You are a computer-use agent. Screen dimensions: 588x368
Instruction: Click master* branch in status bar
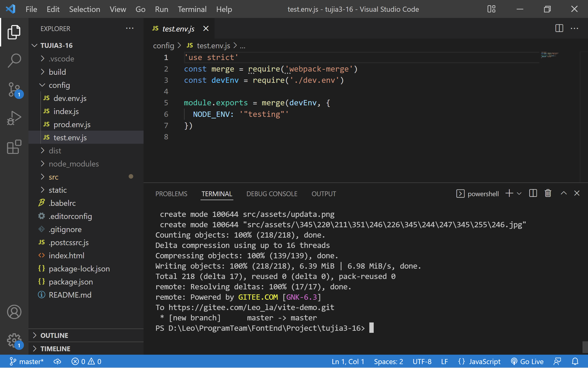[x=26, y=361]
